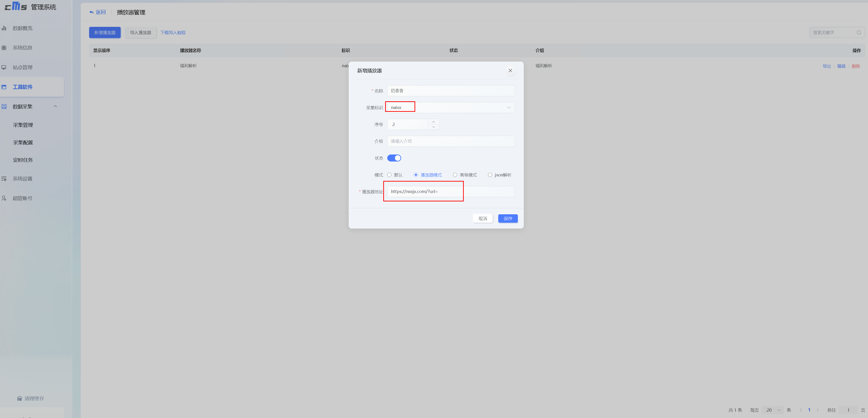Viewport: 868px width, 418px height.
Task: Open 定时任务 in the sidebar
Action: click(23, 160)
